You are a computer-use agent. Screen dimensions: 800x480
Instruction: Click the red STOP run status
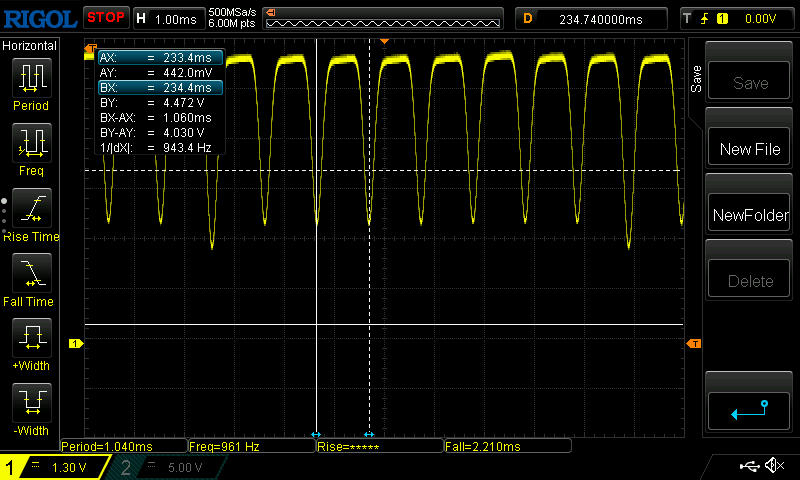coord(105,17)
